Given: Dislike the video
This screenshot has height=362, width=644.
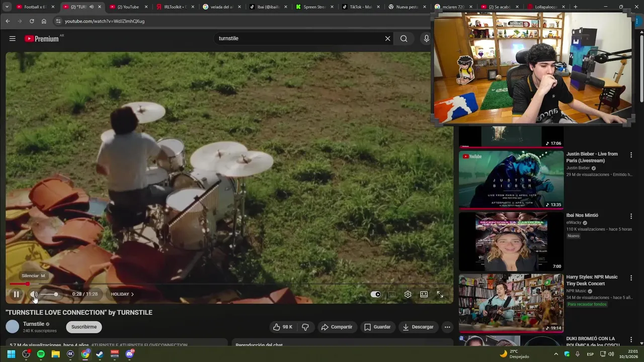Looking at the screenshot, I should tap(305, 327).
